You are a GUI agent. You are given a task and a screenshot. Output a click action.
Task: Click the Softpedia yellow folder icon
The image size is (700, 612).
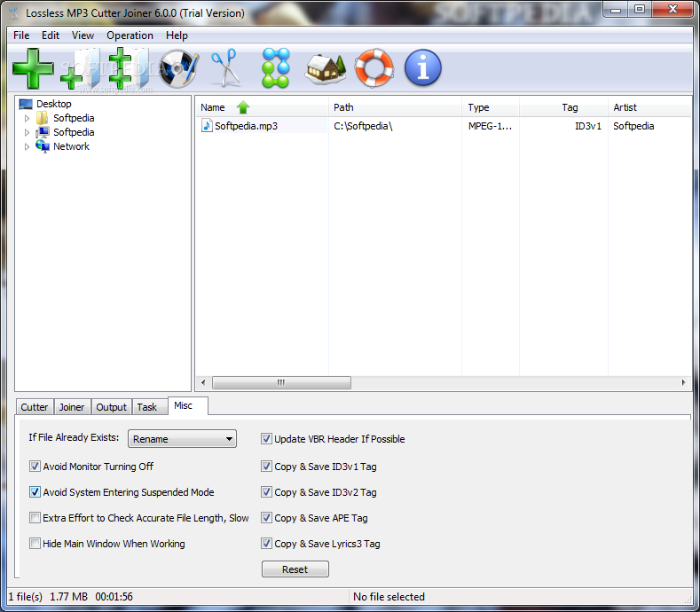[x=43, y=118]
